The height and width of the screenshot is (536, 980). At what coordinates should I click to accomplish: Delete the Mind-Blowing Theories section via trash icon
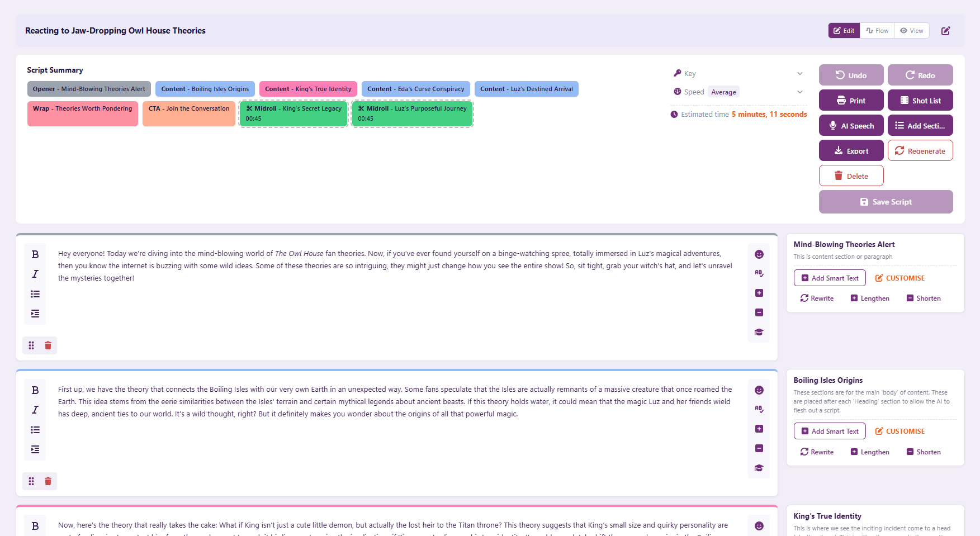pos(48,345)
